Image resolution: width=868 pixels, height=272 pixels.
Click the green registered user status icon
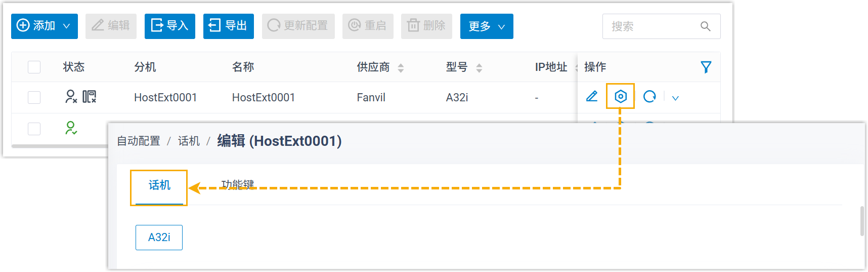[71, 128]
